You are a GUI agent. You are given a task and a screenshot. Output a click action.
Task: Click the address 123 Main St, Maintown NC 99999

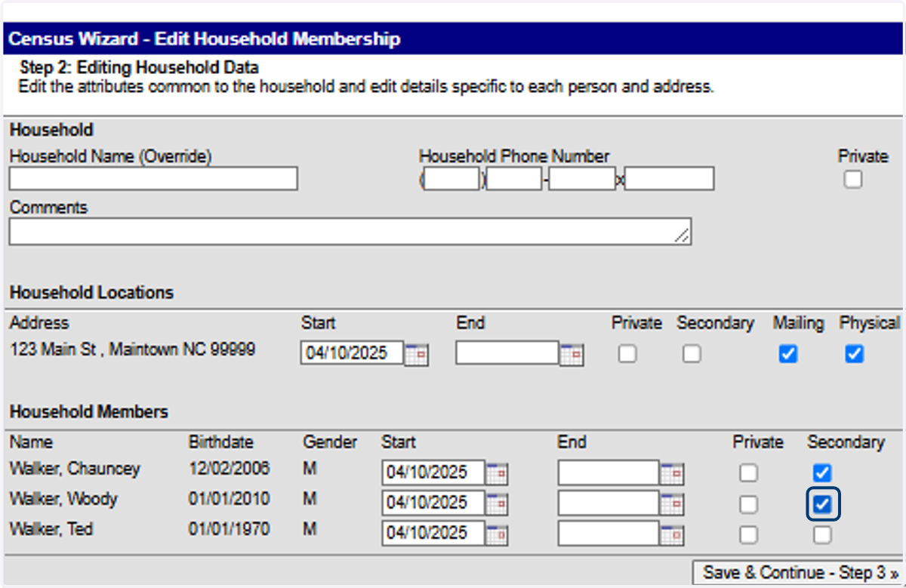[x=132, y=350]
